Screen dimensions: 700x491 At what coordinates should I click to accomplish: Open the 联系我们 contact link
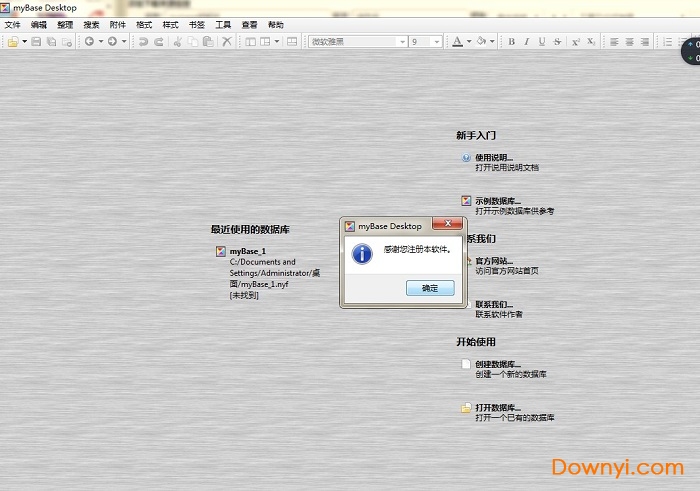(x=494, y=304)
